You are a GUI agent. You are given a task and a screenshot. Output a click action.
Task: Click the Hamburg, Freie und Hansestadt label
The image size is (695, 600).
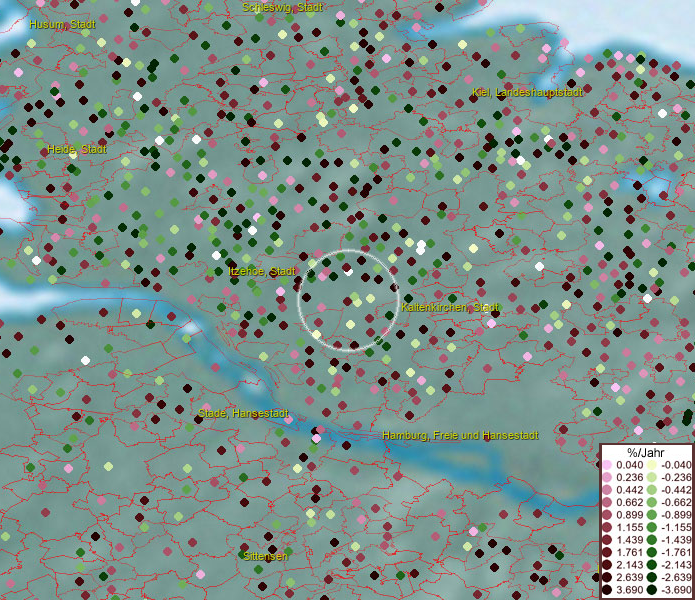click(461, 435)
